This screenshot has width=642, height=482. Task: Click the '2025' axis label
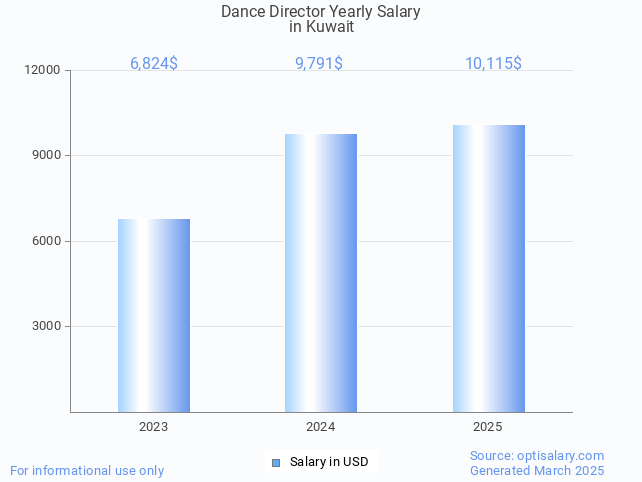pos(488,427)
